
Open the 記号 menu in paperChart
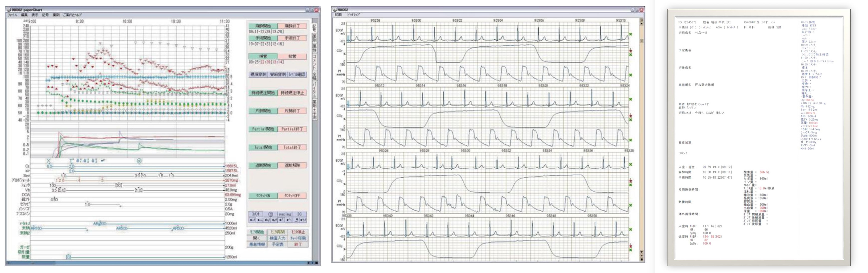[x=45, y=15]
